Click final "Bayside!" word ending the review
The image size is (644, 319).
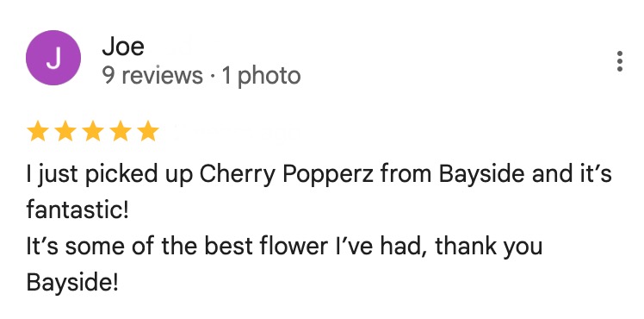pyautogui.click(x=72, y=283)
